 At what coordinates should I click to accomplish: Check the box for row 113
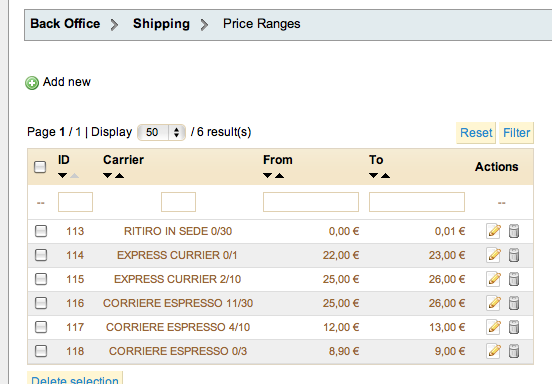click(41, 231)
